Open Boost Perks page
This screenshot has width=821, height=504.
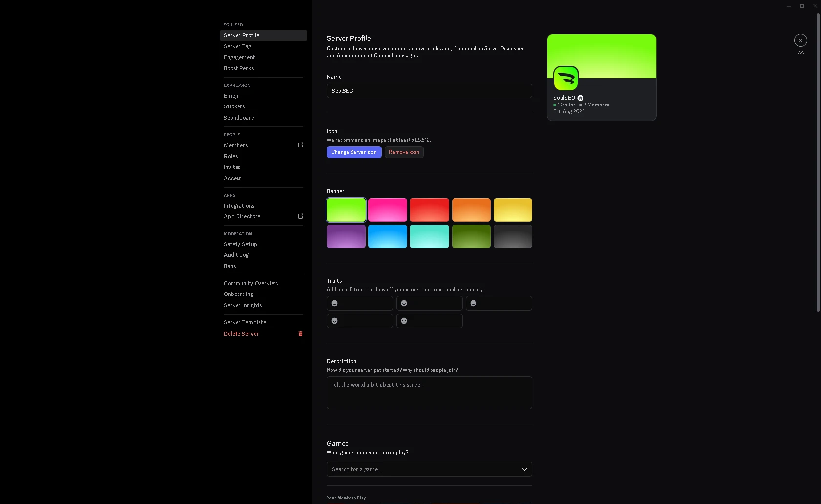click(x=263, y=68)
